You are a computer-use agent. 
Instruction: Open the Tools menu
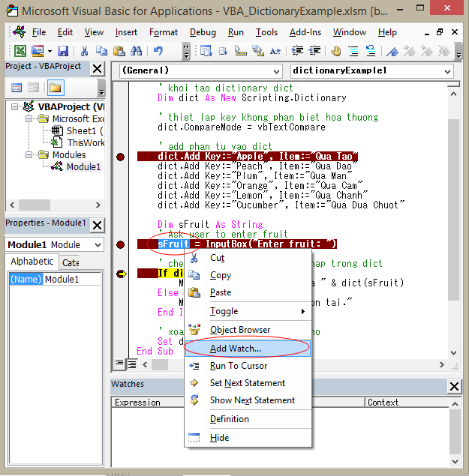[x=266, y=32]
